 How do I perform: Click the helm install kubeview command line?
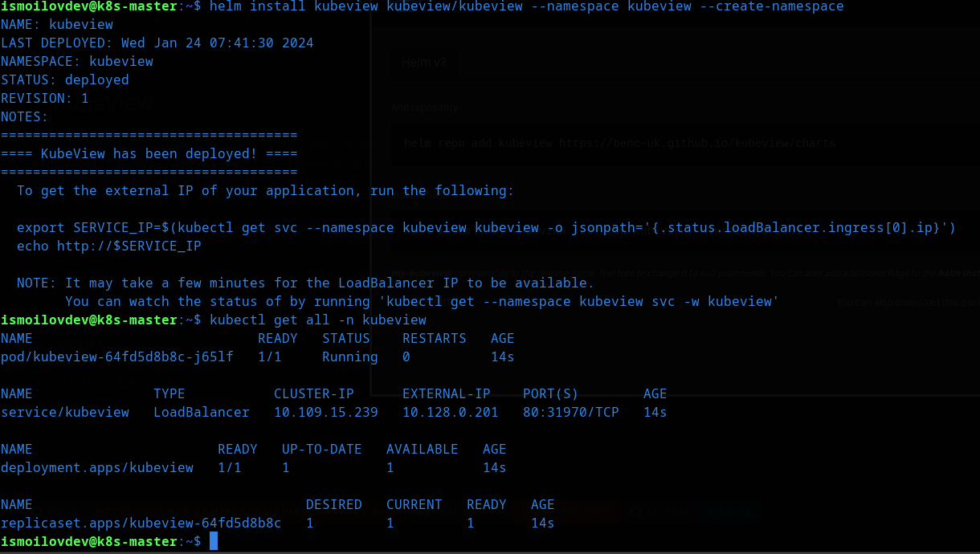[526, 6]
